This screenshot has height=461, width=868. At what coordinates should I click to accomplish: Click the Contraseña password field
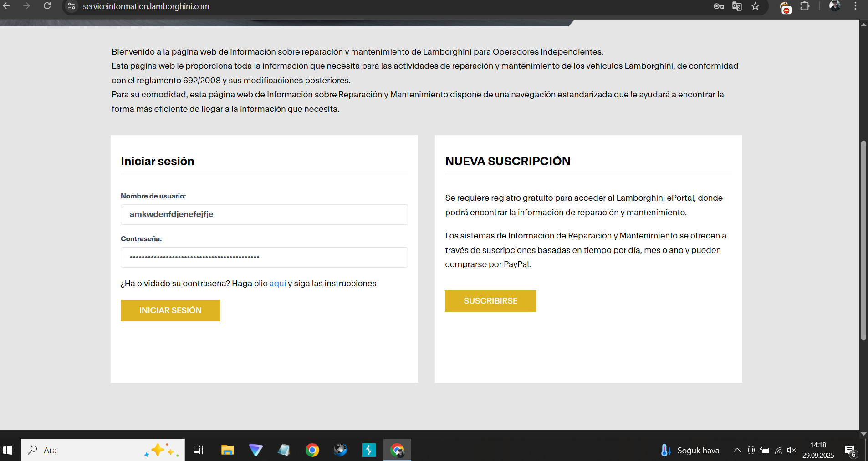click(x=264, y=257)
